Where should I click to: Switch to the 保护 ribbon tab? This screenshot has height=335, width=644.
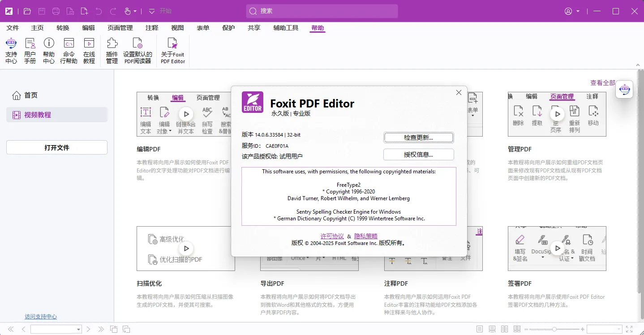(228, 28)
